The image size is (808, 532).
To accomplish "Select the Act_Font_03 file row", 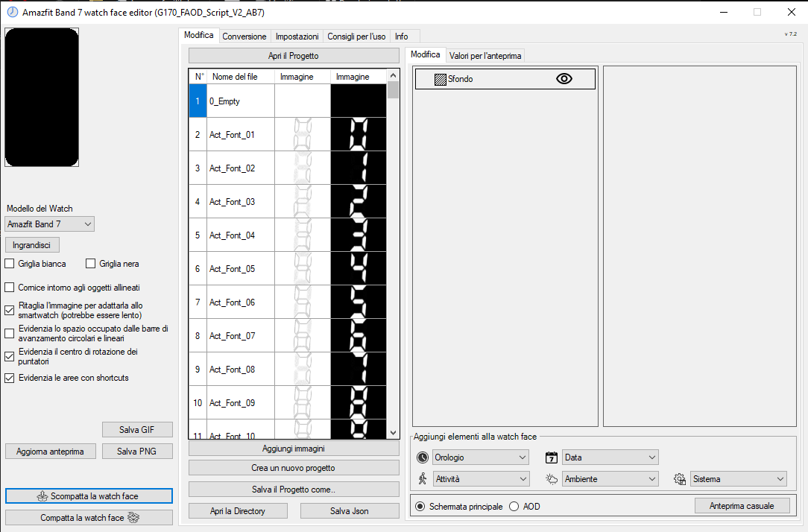I will tap(288, 201).
